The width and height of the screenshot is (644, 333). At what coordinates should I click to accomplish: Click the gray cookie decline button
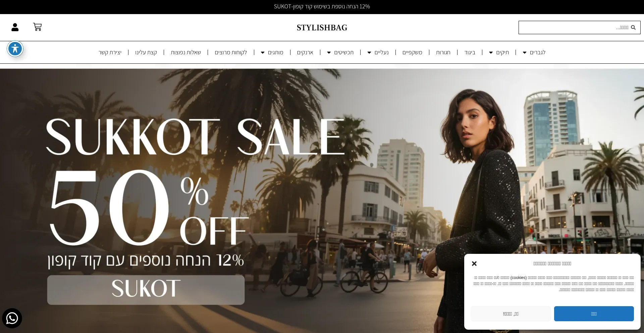coord(511,314)
